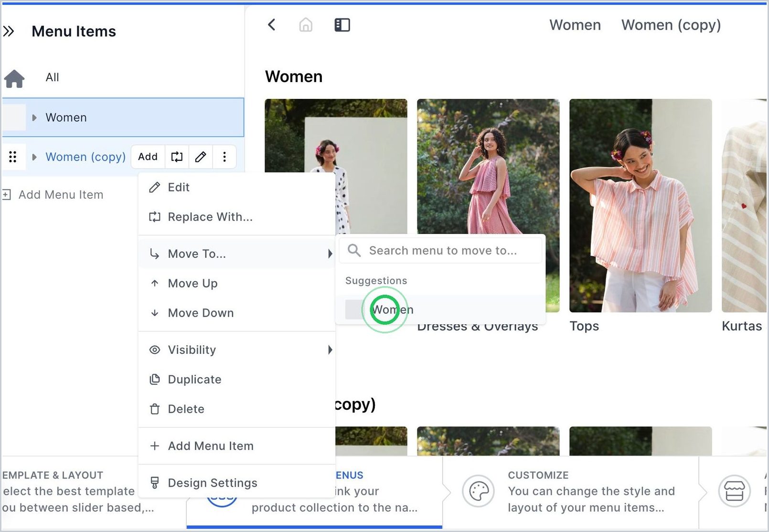Select Move Up in the context menu

click(x=237, y=283)
